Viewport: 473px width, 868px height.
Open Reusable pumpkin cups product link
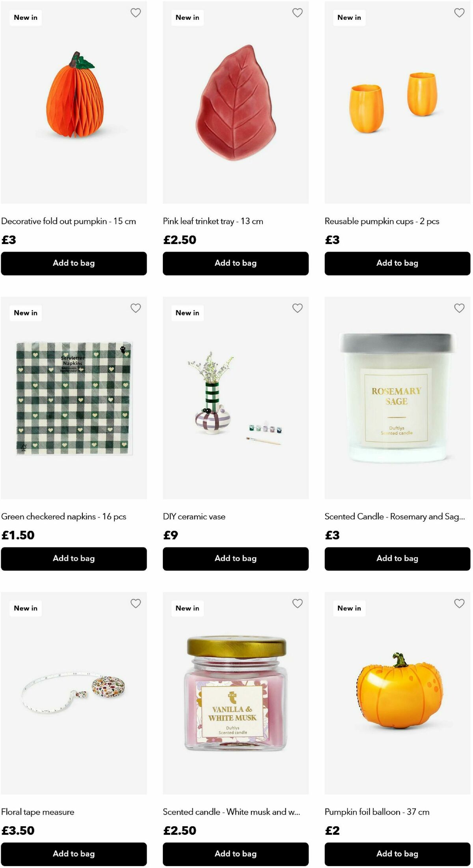point(382,221)
